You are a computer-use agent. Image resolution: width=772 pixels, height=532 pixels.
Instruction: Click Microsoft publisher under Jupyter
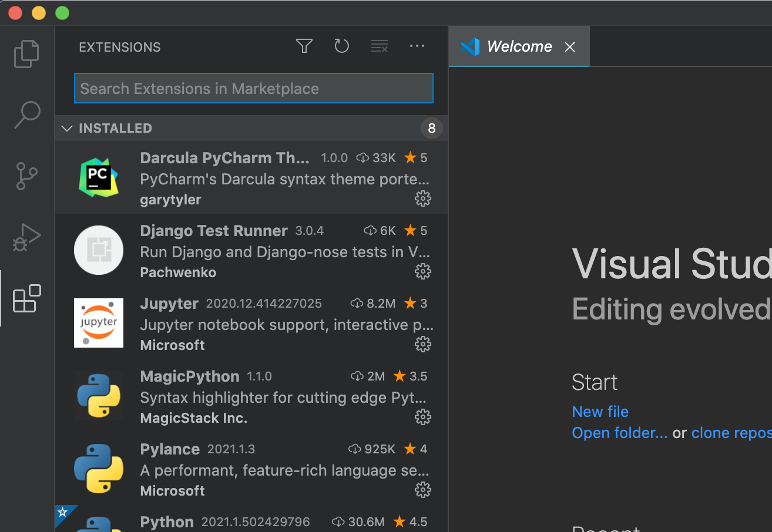point(173,345)
